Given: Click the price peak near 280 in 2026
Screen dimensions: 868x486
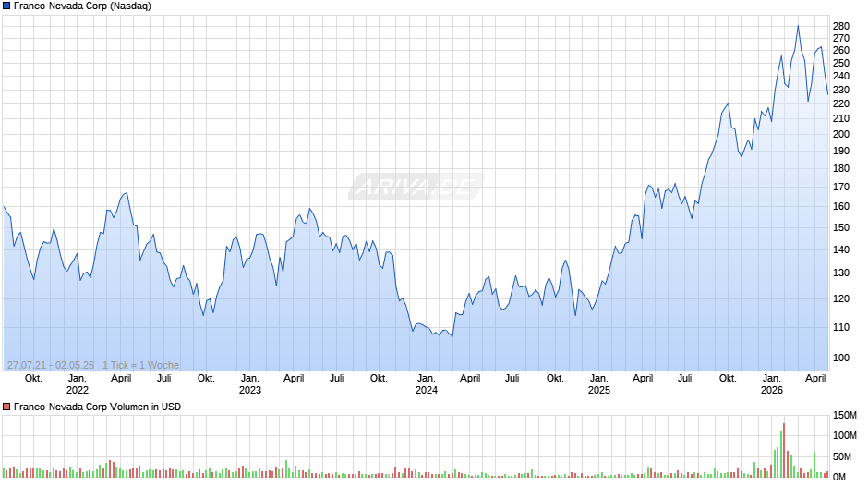Looking at the screenshot, I should 798,26.
